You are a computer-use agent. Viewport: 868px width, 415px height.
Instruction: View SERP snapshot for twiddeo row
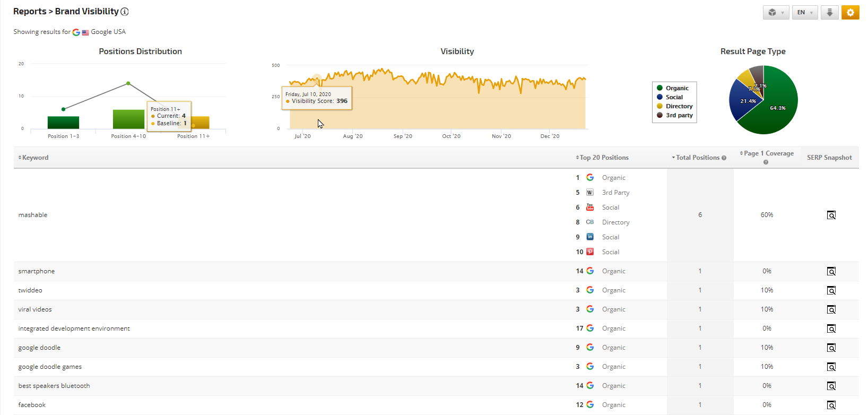[x=831, y=290]
